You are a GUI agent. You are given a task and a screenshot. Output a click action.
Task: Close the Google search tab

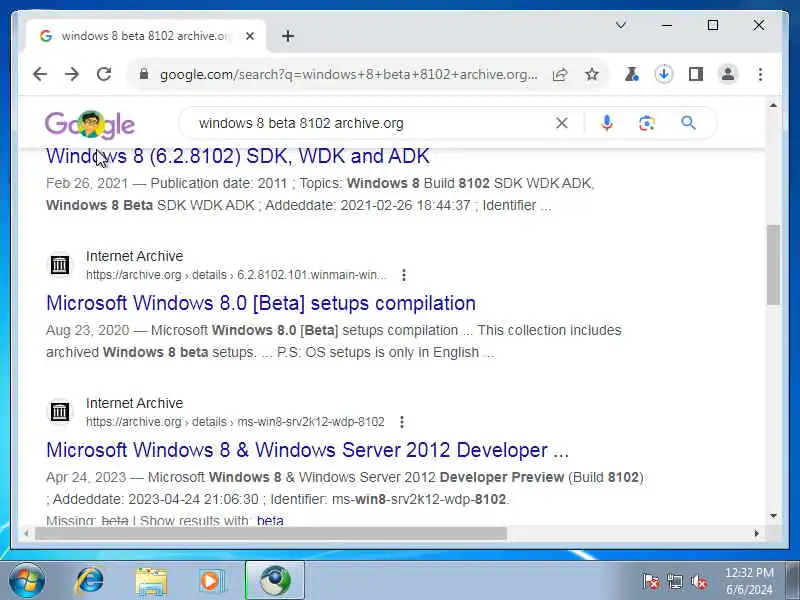click(x=250, y=36)
